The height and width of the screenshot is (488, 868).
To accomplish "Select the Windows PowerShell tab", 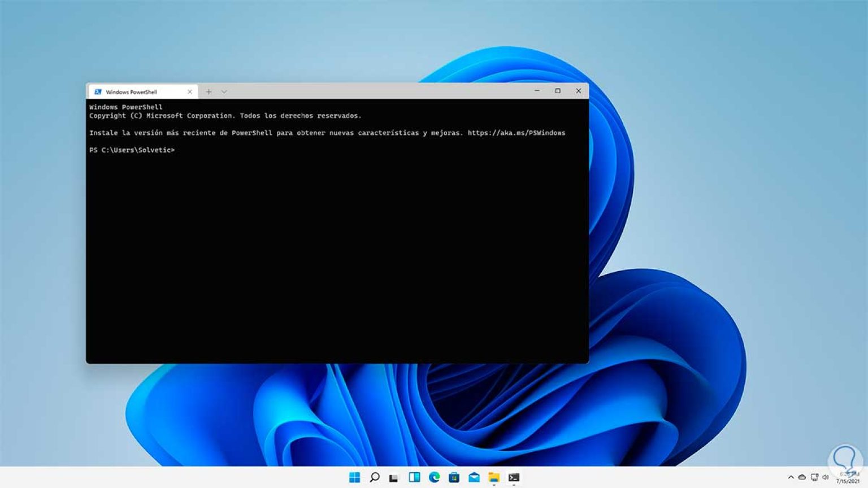I will click(136, 91).
